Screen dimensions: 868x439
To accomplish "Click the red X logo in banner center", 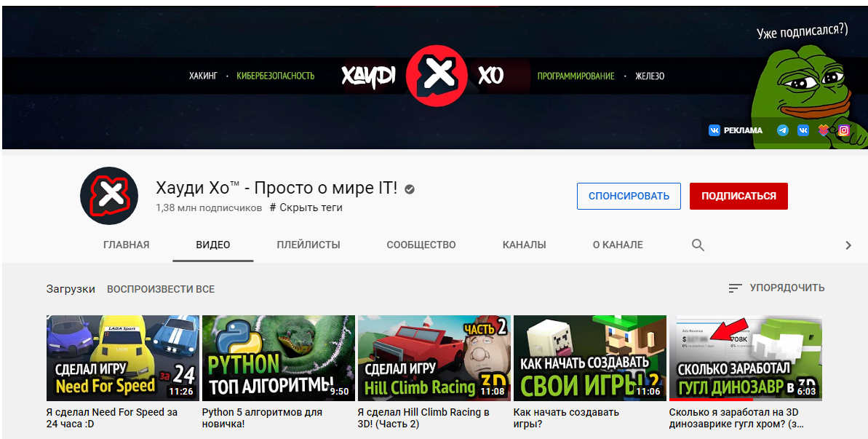I will pos(437,76).
